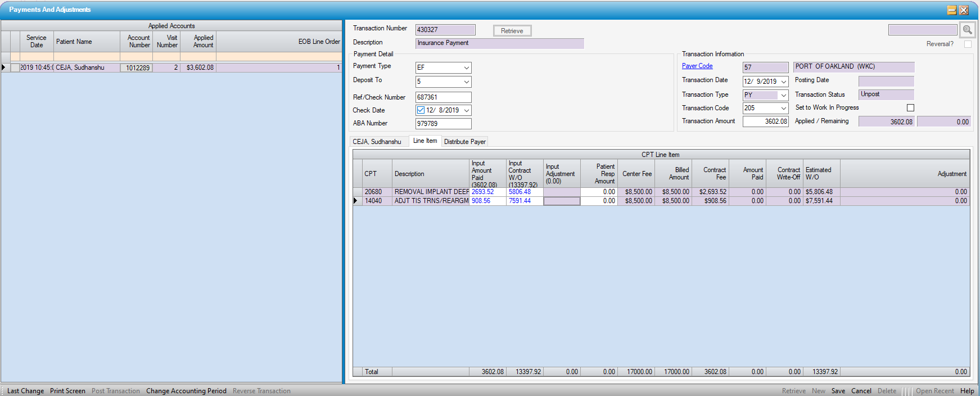Click the Ref/Check Number input field
This screenshot has width=980, height=396.
click(x=443, y=97)
